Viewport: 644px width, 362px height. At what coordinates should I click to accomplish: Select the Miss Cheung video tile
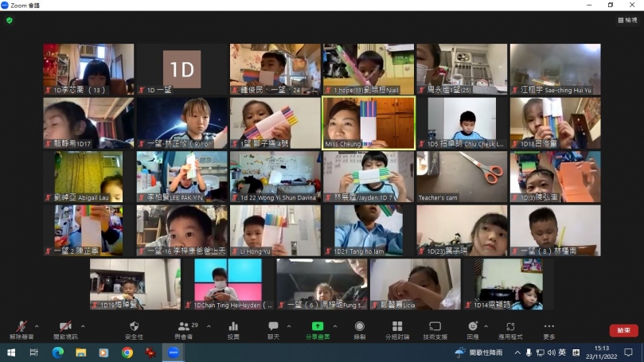tap(368, 123)
